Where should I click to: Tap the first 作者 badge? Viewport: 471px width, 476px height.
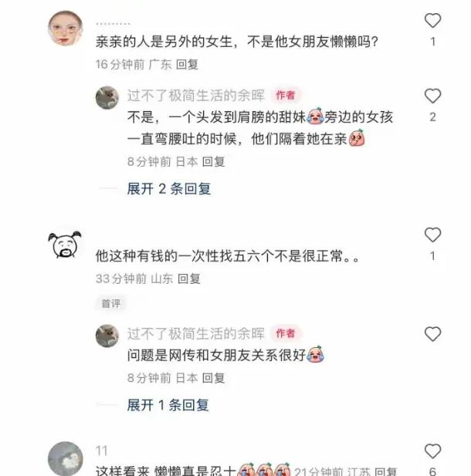[x=286, y=96]
